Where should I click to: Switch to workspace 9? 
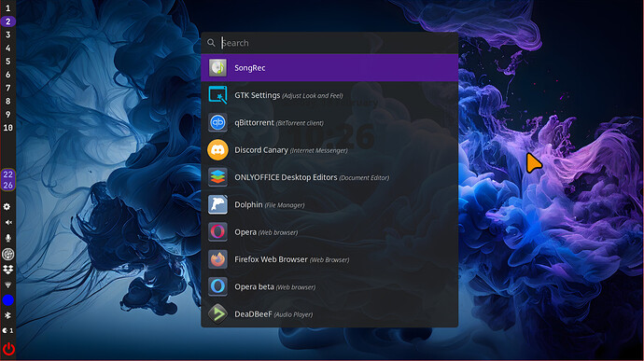tap(7, 115)
